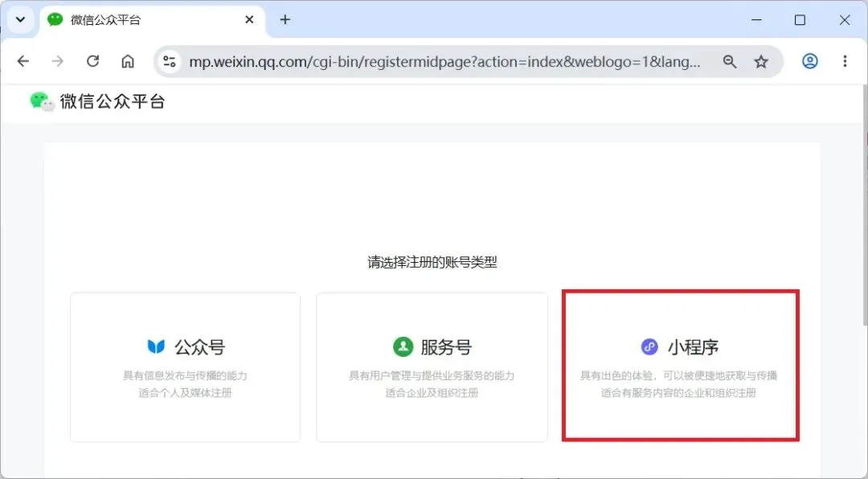Go to the browser home page icon
The width and height of the screenshot is (868, 479).
point(128,61)
